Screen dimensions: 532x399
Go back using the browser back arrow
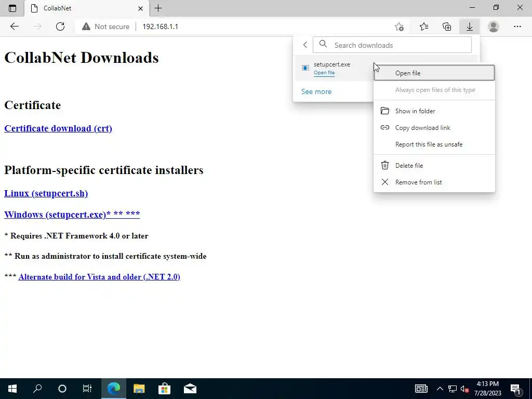(14, 26)
